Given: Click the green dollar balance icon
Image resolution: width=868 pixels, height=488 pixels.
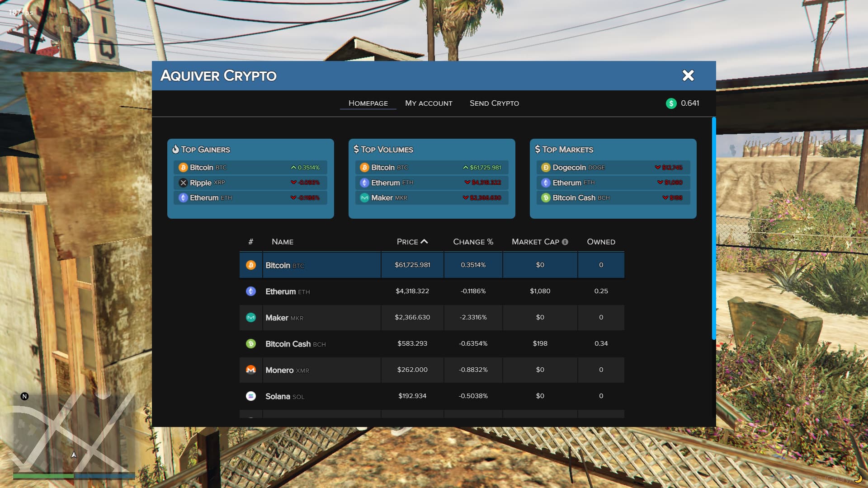Looking at the screenshot, I should 671,103.
